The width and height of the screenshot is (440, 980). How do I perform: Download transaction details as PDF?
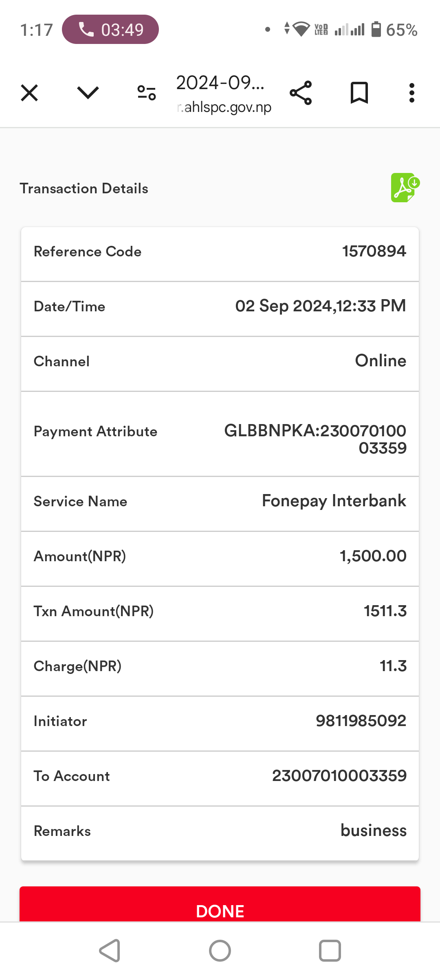[405, 188]
